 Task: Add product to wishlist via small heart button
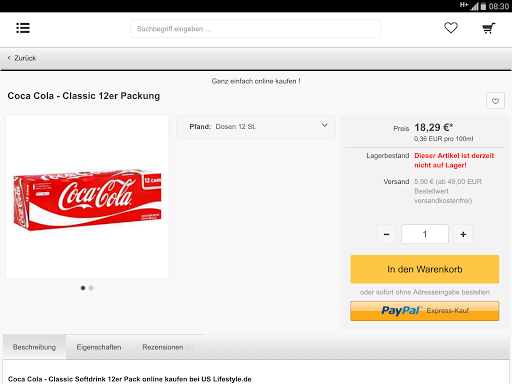495,101
